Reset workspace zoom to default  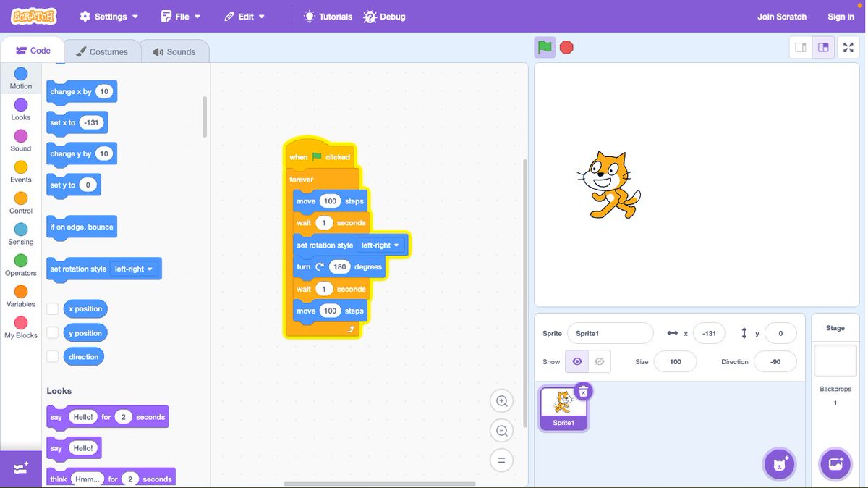click(501, 460)
